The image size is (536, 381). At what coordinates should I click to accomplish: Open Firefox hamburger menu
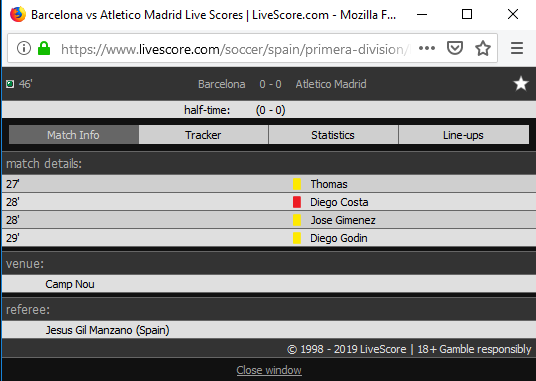coord(517,48)
